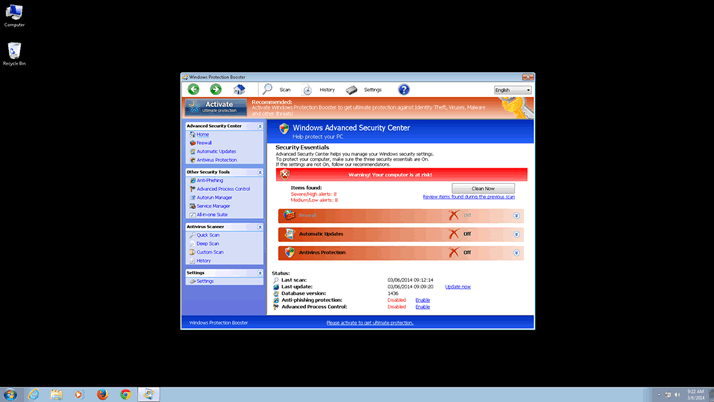Launch Firefox from the taskbar
714x402 pixels.
(x=102, y=394)
